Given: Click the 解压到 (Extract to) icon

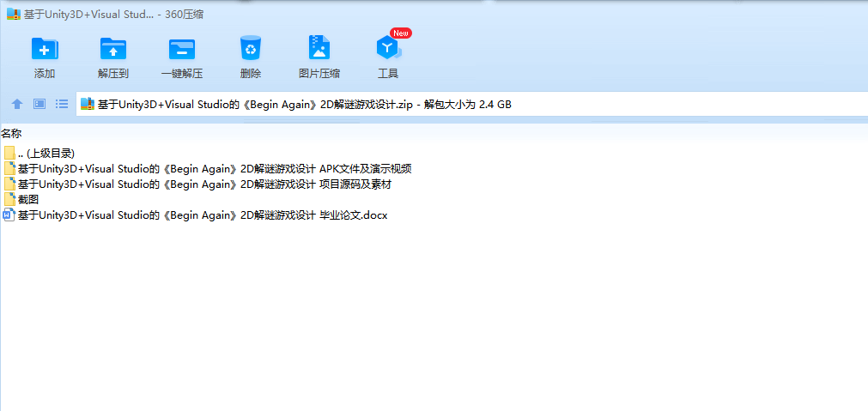Looking at the screenshot, I should coord(113,49).
